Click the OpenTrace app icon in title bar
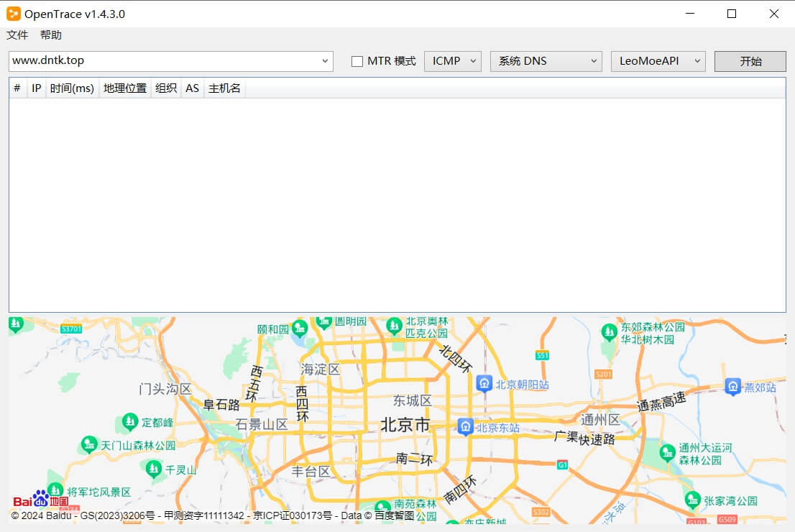 [x=14, y=14]
